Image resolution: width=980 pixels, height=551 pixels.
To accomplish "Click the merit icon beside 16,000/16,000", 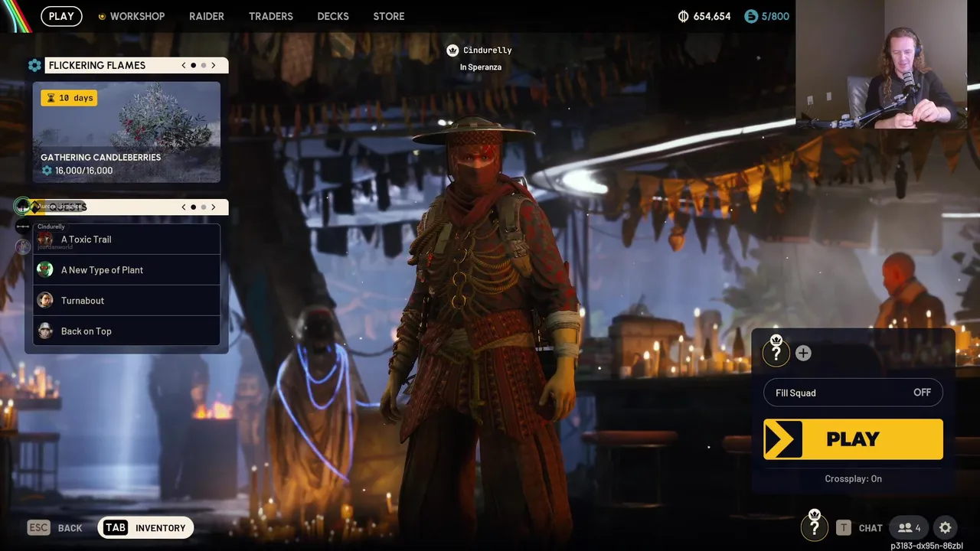I will [x=47, y=171].
